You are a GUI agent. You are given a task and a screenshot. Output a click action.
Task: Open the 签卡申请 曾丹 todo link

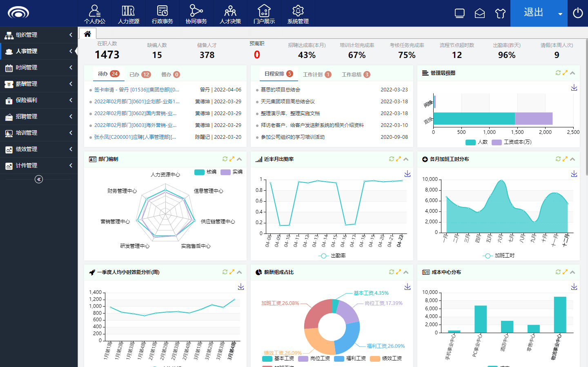[137, 89]
